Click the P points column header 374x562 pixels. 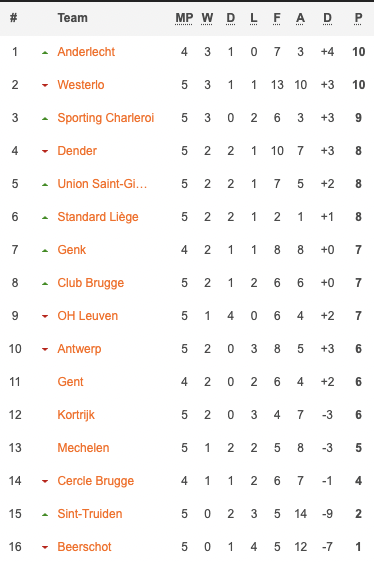pos(358,18)
